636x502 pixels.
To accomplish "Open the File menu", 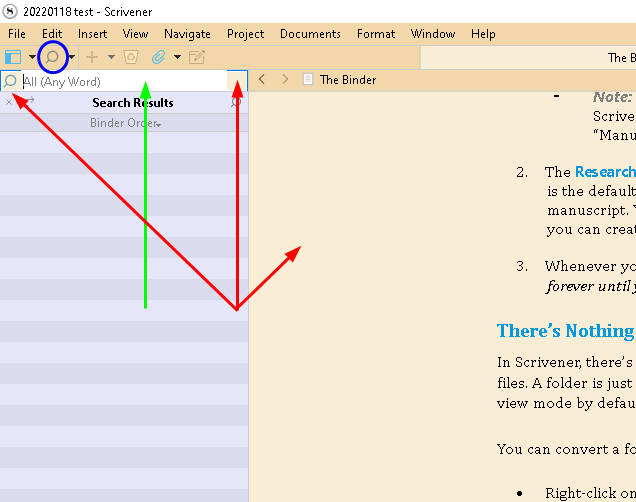I will coord(17,34).
